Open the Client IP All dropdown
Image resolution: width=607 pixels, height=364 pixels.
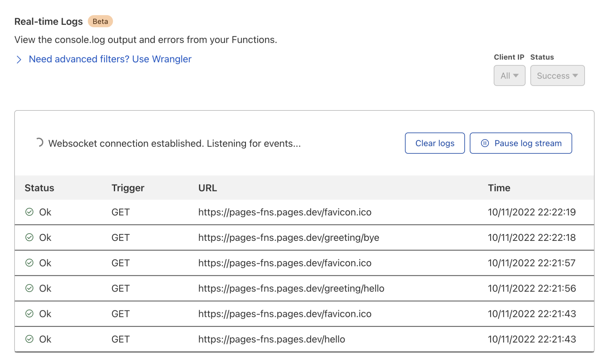tap(509, 76)
